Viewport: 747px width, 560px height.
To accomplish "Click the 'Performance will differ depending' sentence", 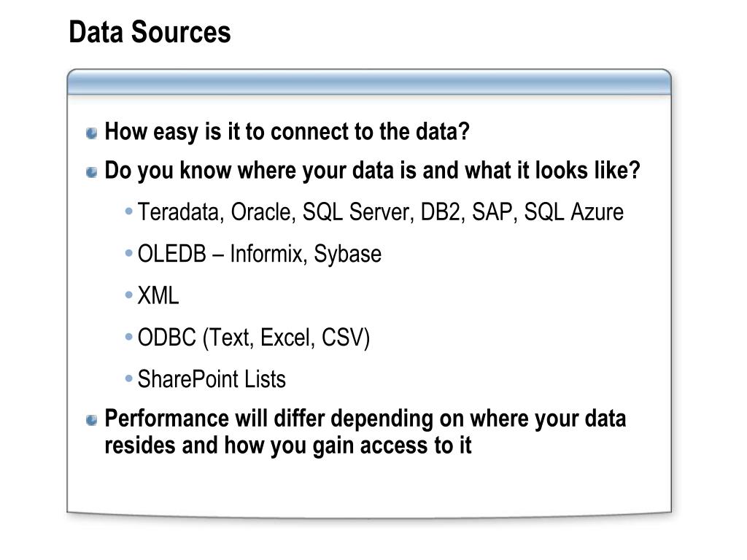I will click(x=365, y=419).
